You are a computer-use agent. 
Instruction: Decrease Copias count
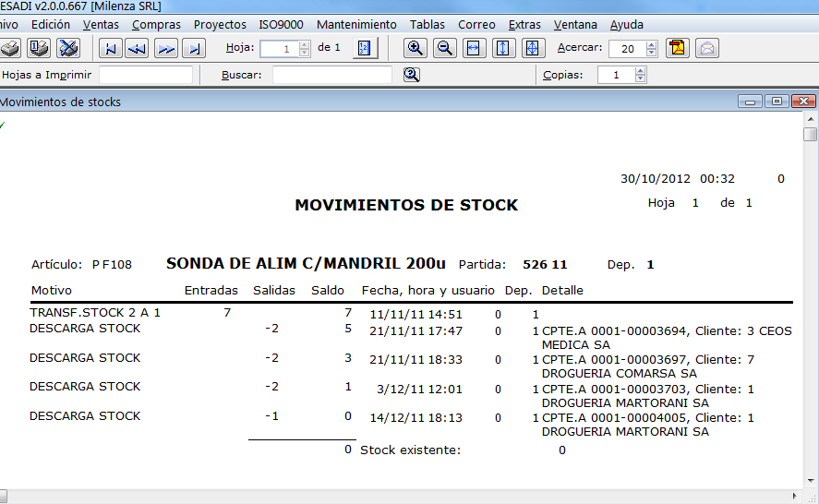pyautogui.click(x=641, y=78)
